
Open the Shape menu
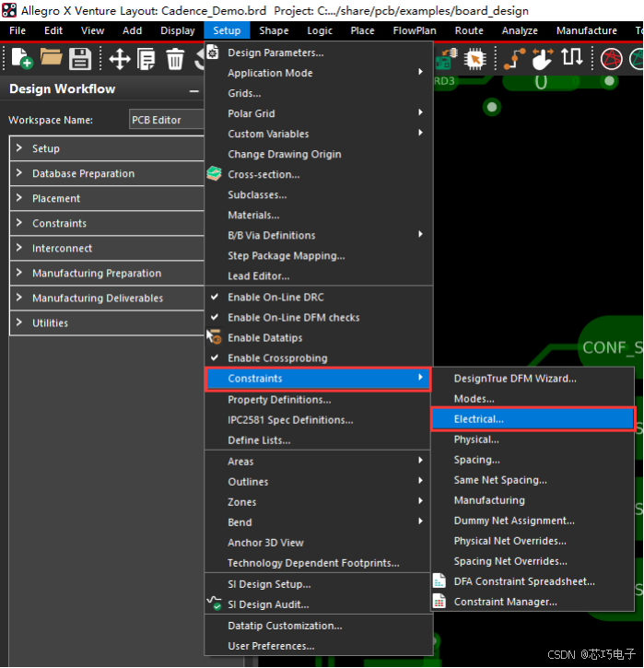pyautogui.click(x=274, y=30)
